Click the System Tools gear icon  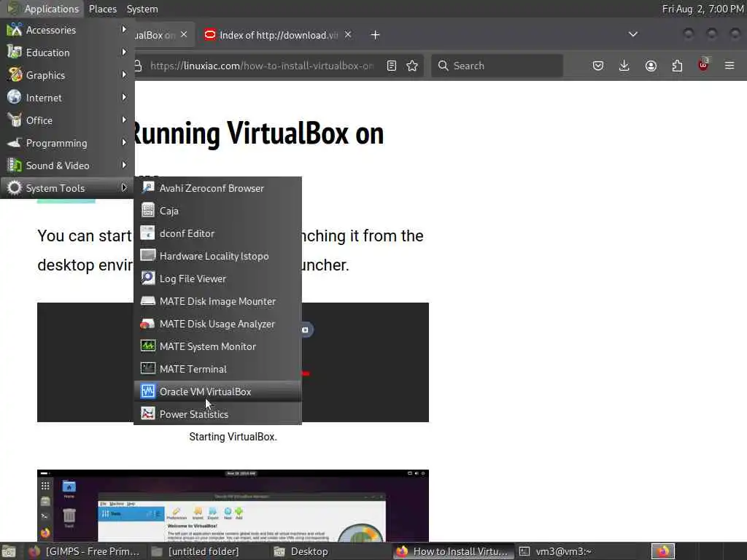pyautogui.click(x=15, y=187)
